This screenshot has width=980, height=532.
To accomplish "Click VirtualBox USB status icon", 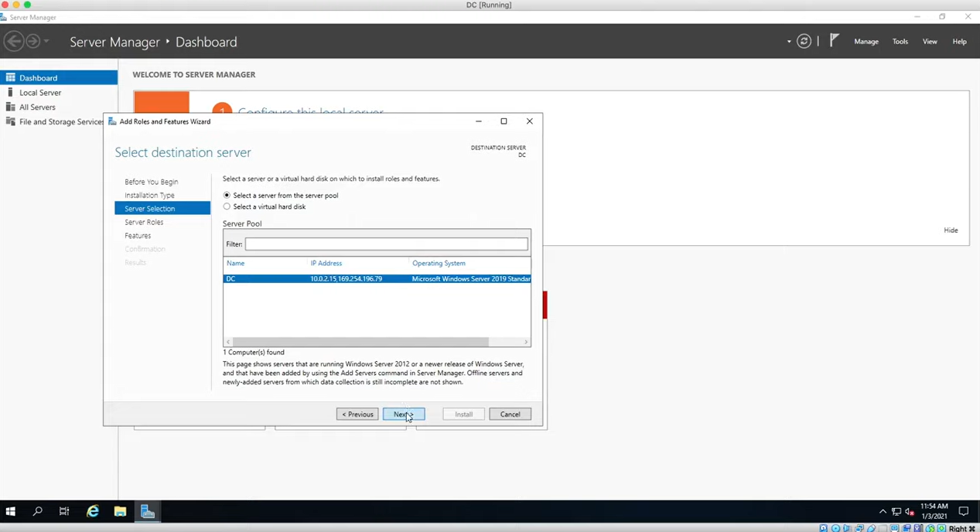I will tap(872, 528).
